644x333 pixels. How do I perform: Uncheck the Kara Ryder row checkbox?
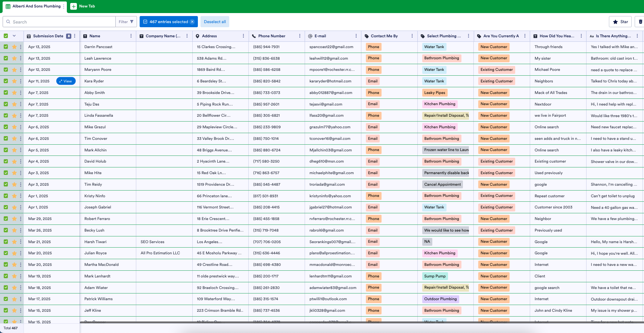[x=6, y=81]
